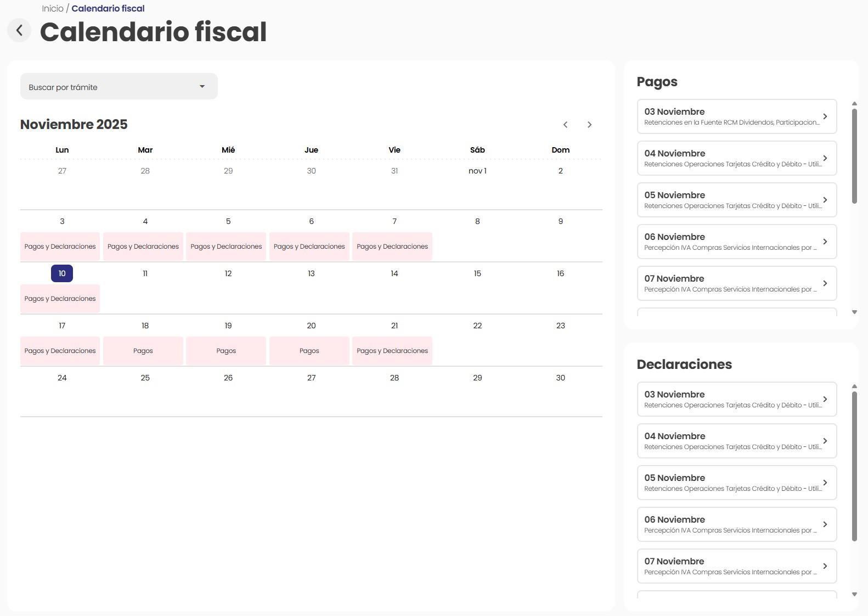Open 06 Noviembre declaration entry chevron

pos(825,524)
